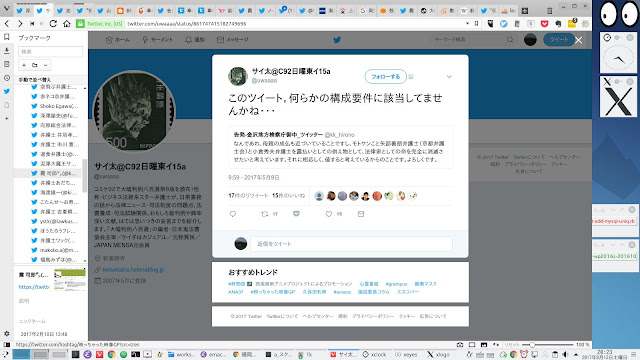Open Vivaldi settings gear
Viewport: 640px width, 360px height.
coord(7,333)
